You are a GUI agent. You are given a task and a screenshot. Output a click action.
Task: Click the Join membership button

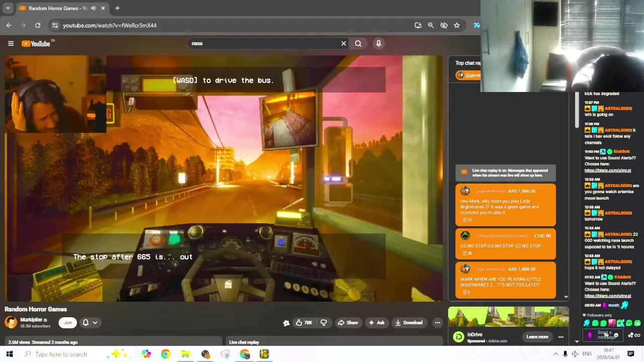[x=67, y=323]
